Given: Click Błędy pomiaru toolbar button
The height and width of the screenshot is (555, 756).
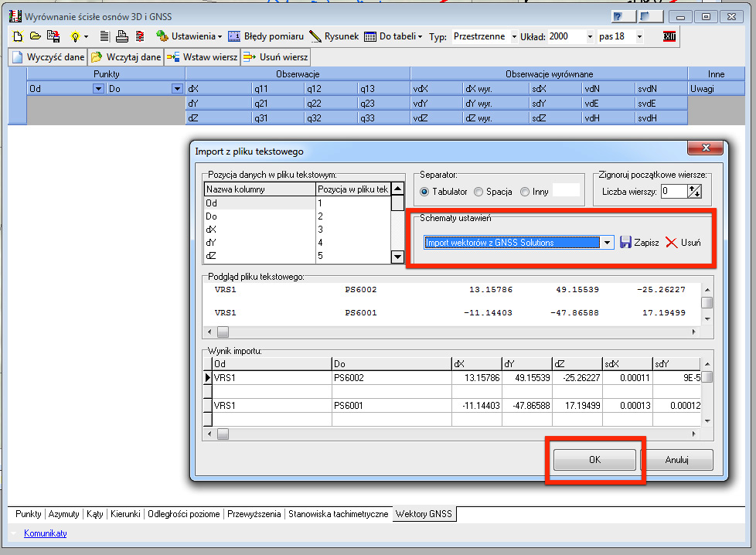Looking at the screenshot, I should (266, 36).
